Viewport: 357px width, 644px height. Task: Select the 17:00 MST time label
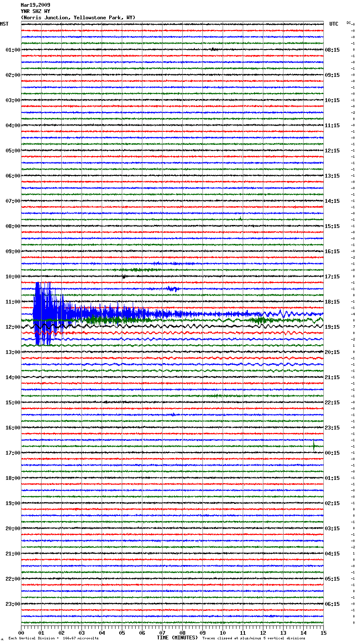click(13, 453)
